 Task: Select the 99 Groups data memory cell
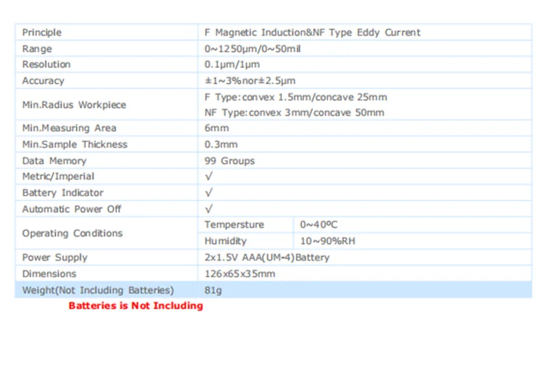click(x=230, y=161)
